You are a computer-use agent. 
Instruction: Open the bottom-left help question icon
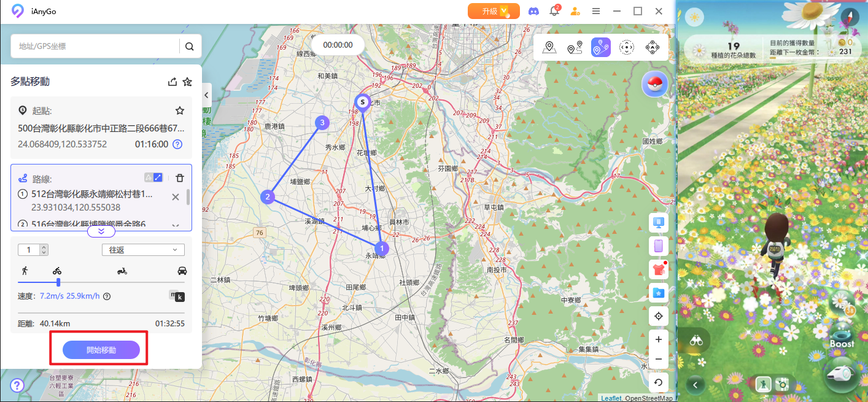17,385
